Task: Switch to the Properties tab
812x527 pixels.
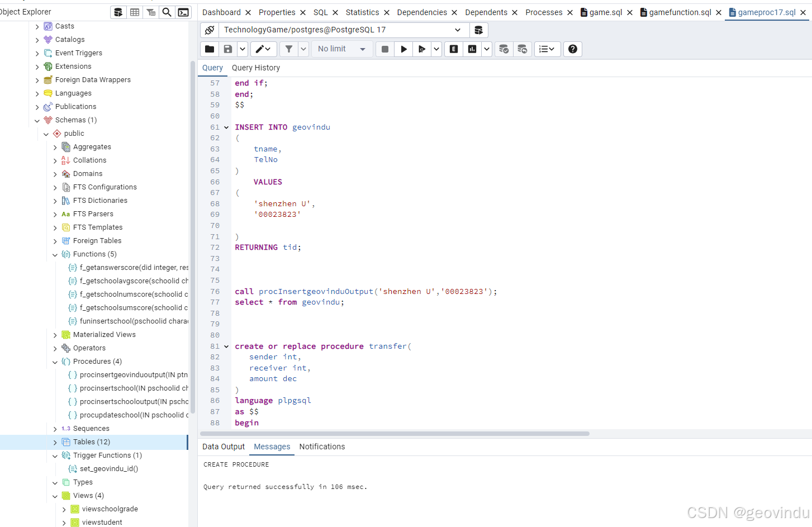Action: click(277, 12)
